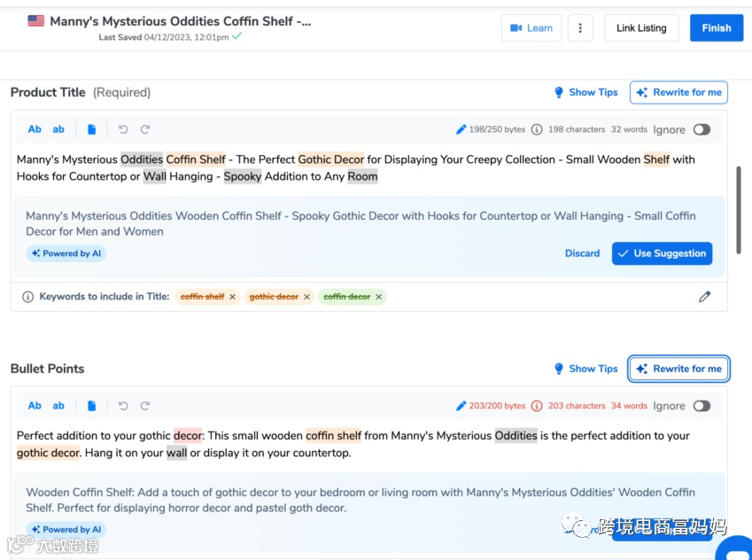
Task: Click the info icon beside 198 characters
Action: point(537,129)
